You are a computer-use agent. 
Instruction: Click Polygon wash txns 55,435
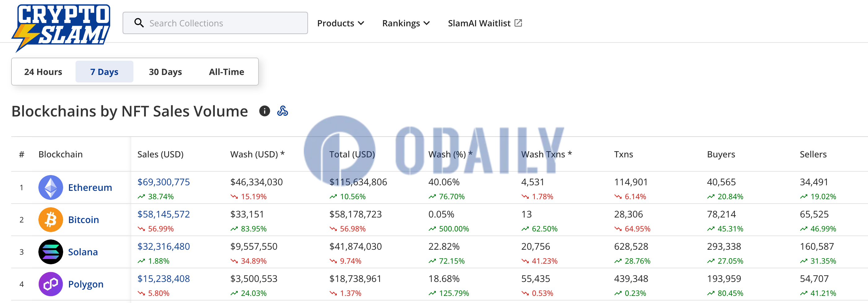(x=536, y=279)
